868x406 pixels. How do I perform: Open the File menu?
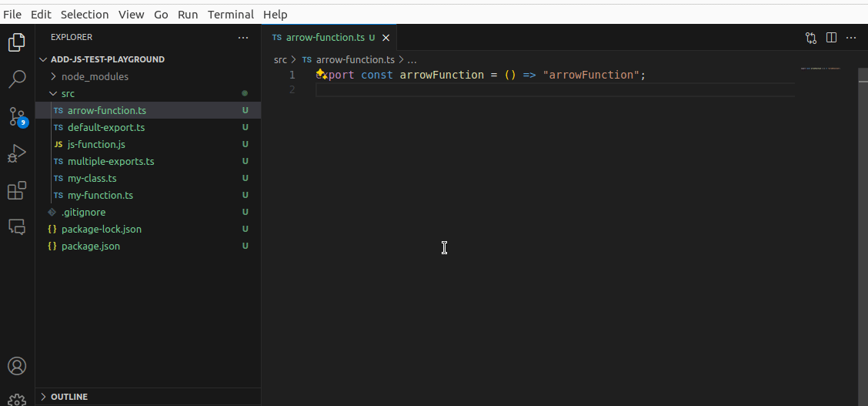point(12,15)
